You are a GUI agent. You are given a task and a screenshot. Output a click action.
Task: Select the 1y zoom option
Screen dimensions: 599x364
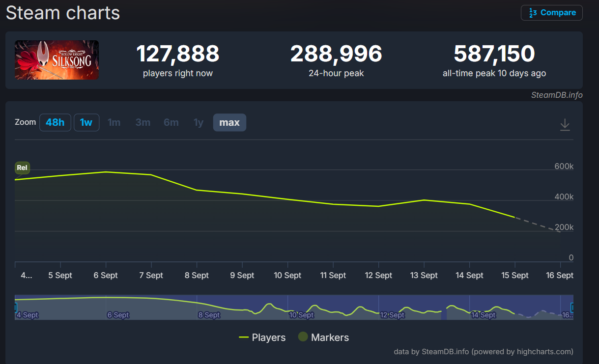tap(199, 122)
